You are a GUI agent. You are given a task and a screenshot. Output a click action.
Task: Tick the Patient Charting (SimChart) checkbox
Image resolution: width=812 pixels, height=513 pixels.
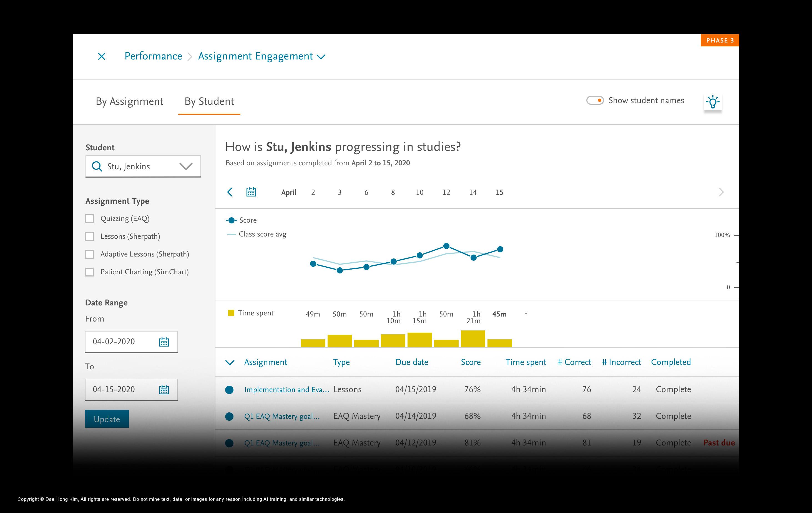pos(89,272)
